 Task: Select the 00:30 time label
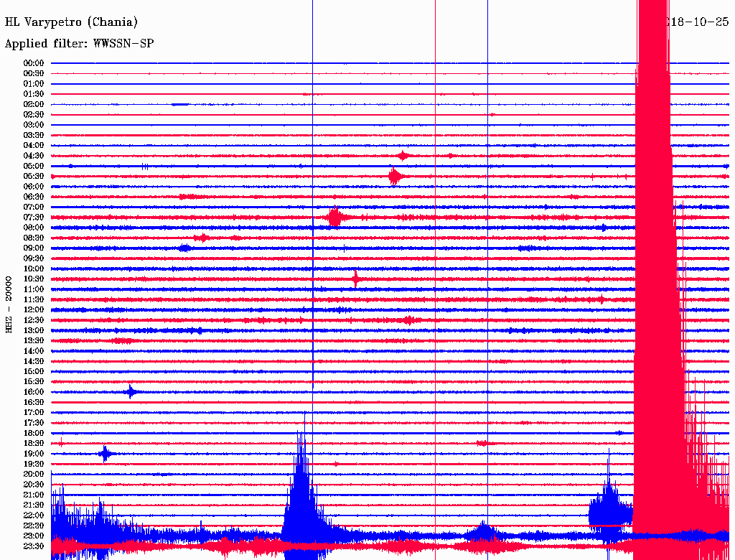coord(34,73)
